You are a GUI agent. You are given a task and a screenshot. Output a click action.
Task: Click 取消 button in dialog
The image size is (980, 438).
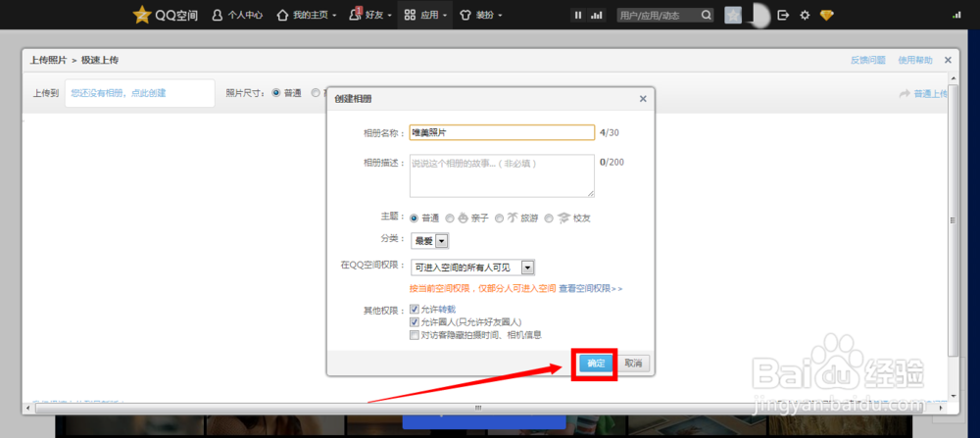[x=634, y=364]
